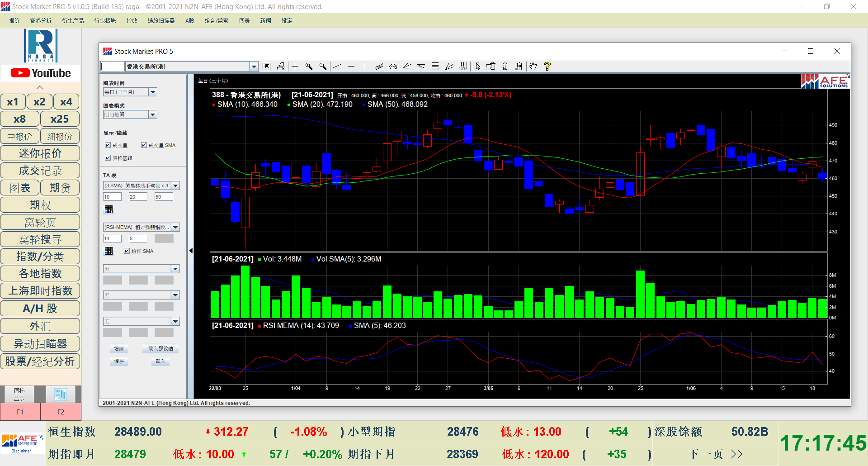
Task: Select the crosshair cursor tool
Action: [x=295, y=67]
